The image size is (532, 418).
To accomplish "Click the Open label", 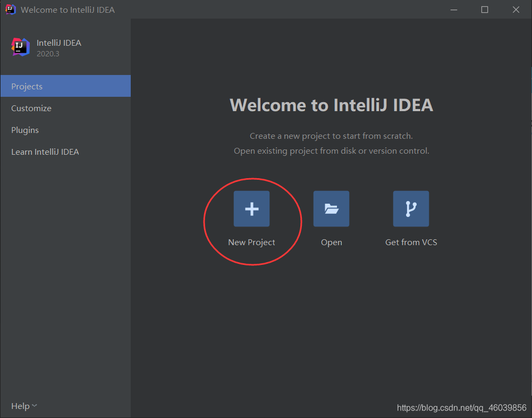I will click(332, 242).
